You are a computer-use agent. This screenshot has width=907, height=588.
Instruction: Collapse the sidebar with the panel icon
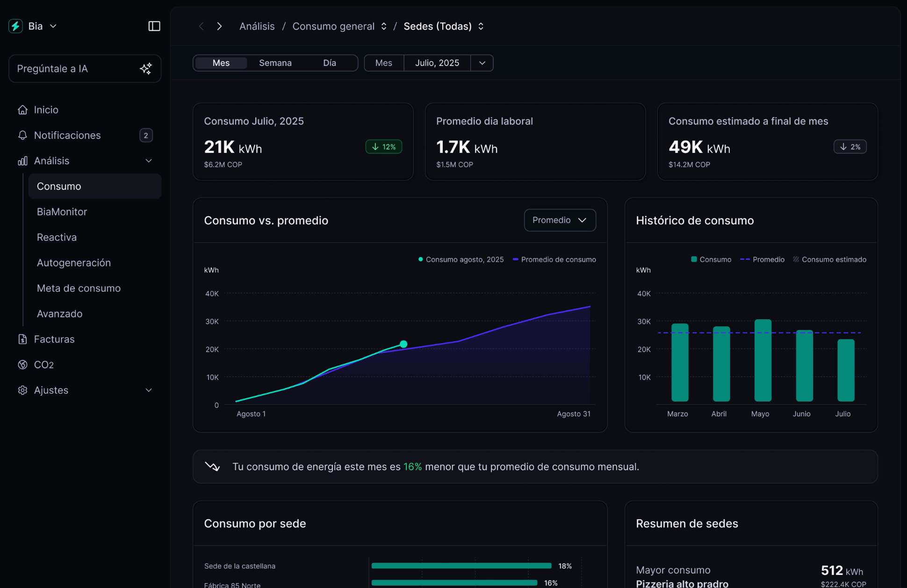pos(154,26)
